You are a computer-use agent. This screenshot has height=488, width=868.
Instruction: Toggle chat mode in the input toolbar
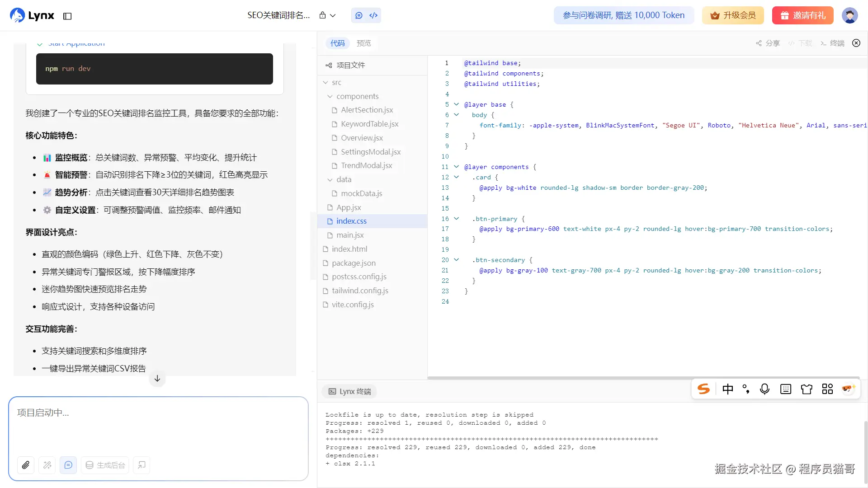point(68,465)
